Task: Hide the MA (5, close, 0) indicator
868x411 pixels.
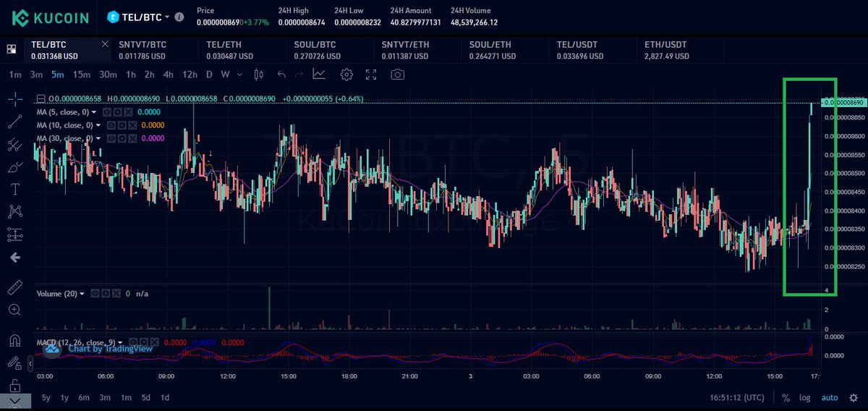Action: click(107, 112)
